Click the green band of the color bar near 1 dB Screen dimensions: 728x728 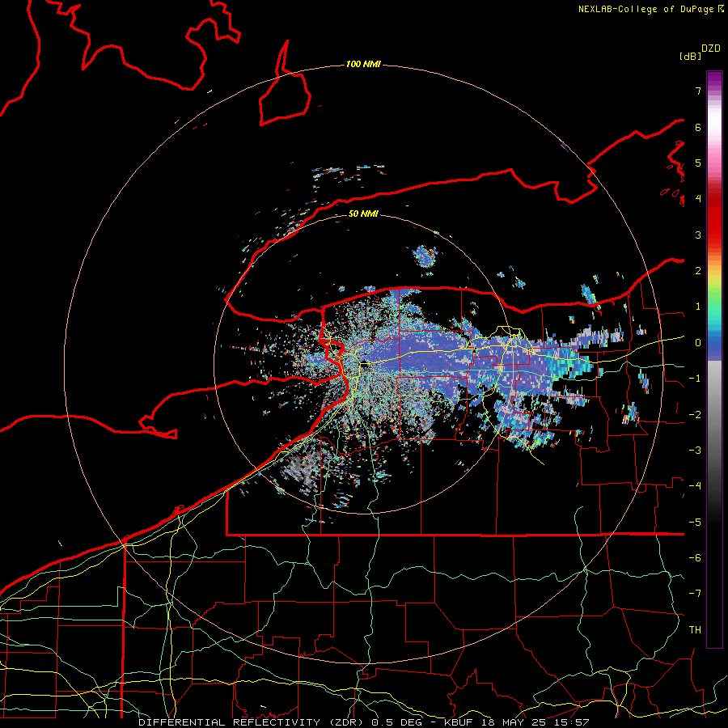tap(714, 304)
